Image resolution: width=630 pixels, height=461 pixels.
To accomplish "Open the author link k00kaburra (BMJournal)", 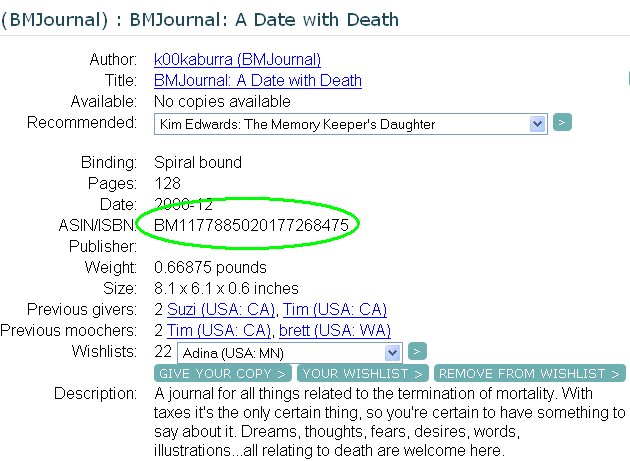I will tap(237, 60).
